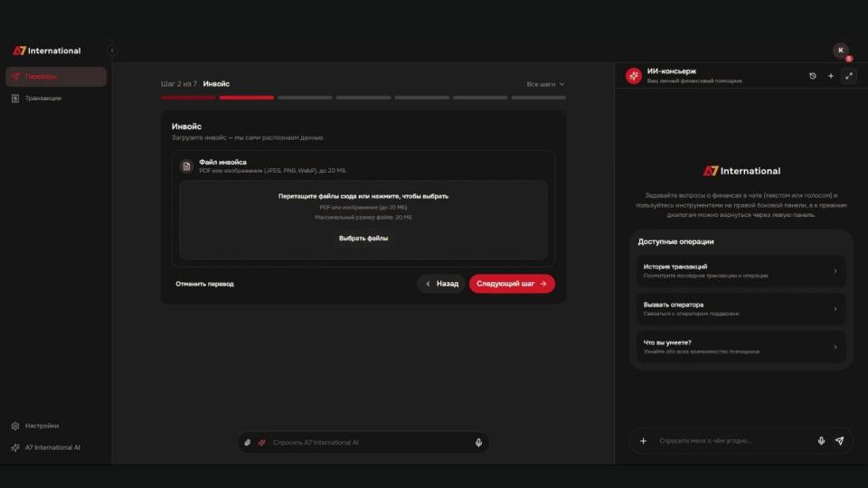Open chat history clock icon
Screen dimensions: 868x488
tap(813, 76)
